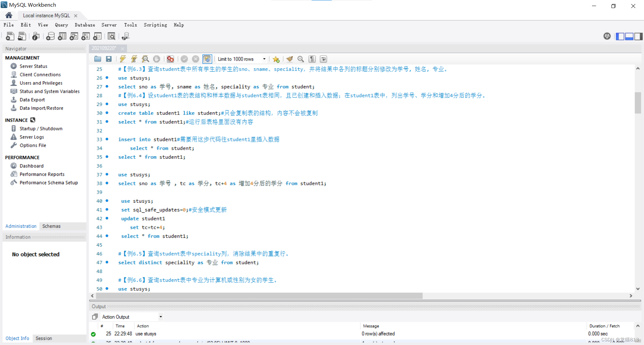Save the current SQL snippet with star icon
Screen dimensions: 644x345
[276, 59]
